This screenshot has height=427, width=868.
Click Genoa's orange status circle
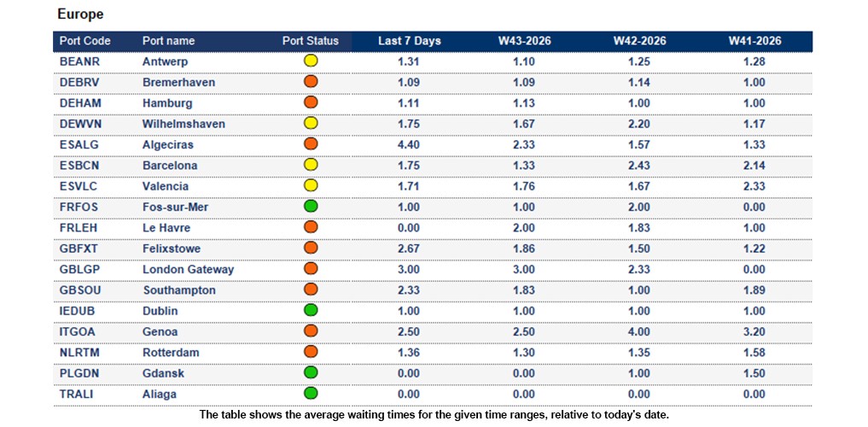tap(311, 330)
